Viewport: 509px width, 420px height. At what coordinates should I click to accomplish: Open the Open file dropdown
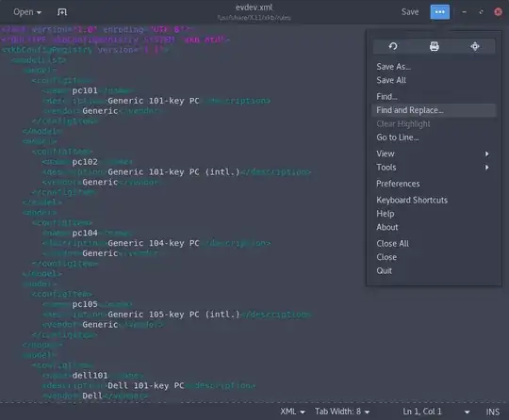tap(27, 12)
